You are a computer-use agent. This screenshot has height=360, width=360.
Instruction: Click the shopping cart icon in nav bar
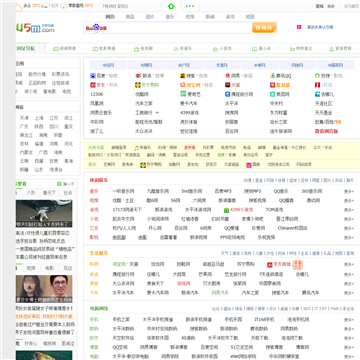point(292,49)
